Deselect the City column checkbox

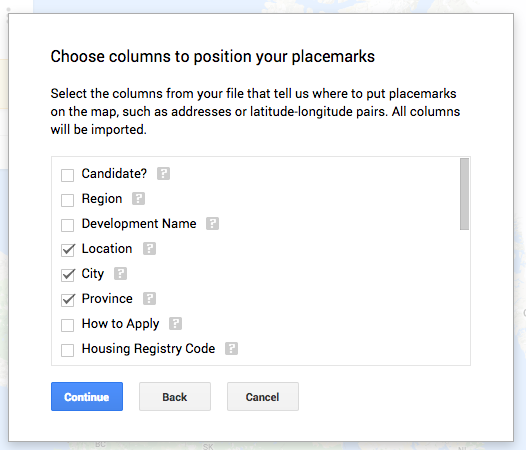pos(67,275)
